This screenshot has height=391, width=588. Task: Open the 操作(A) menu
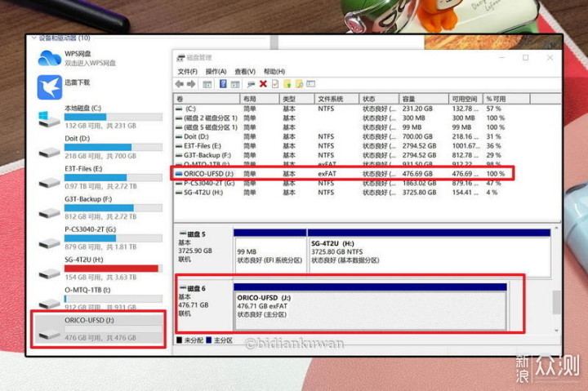tap(216, 71)
